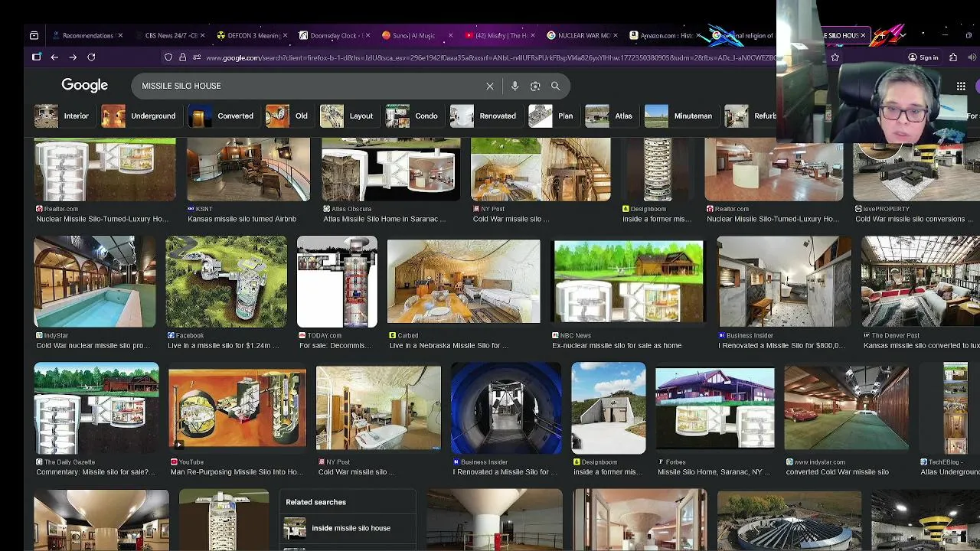This screenshot has width=980, height=551.
Task: Open the Curbed Nebraska silo bedroom image
Action: coord(463,282)
